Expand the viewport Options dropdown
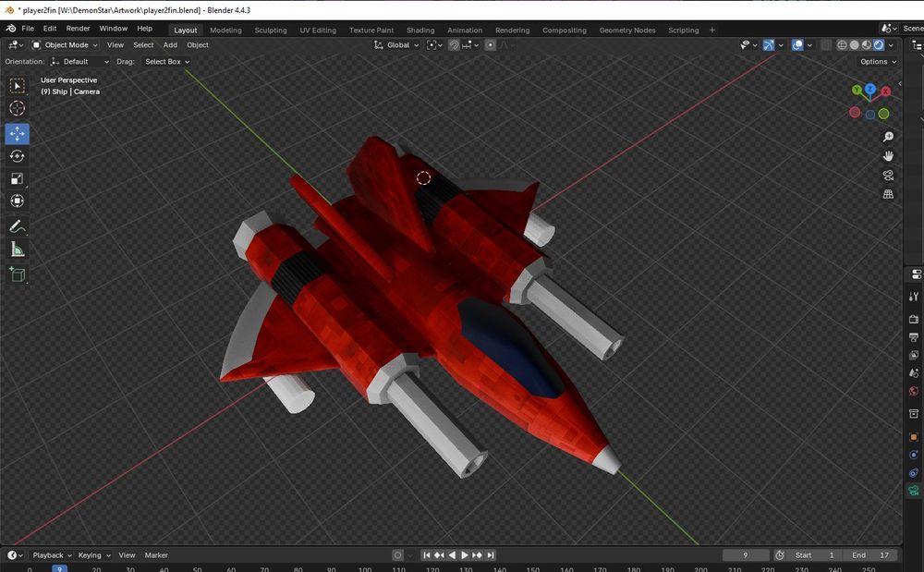Screen dimensions: 924x572 pos(878,61)
